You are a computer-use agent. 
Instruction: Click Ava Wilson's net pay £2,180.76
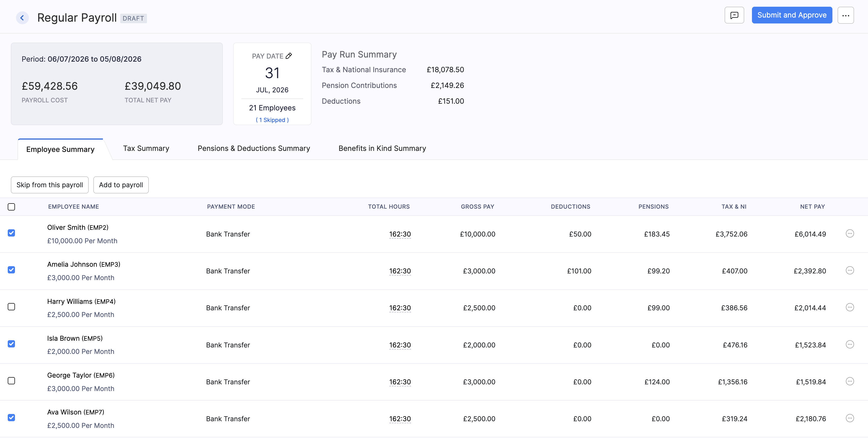811,419
